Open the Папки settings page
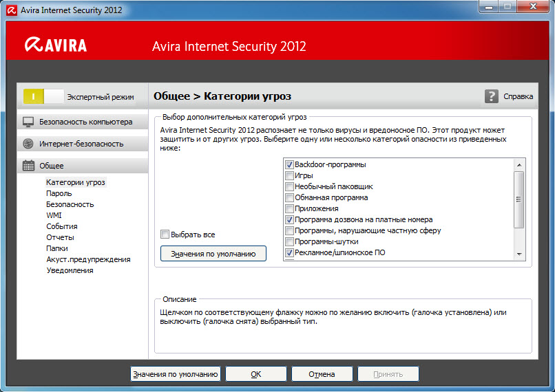This screenshot has width=555, height=392. click(57, 248)
